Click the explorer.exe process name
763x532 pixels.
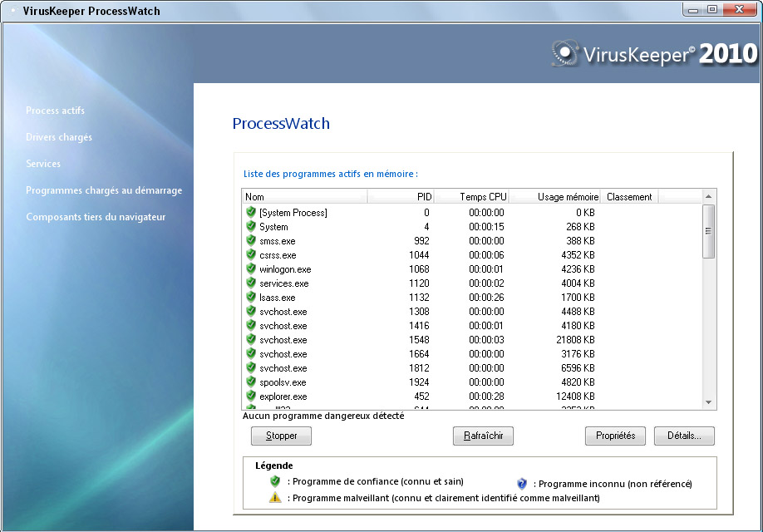tap(283, 397)
